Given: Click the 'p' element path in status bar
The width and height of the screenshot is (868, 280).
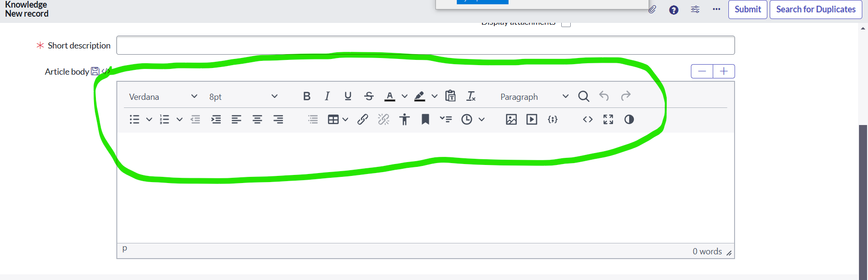Looking at the screenshot, I should coord(124,248).
